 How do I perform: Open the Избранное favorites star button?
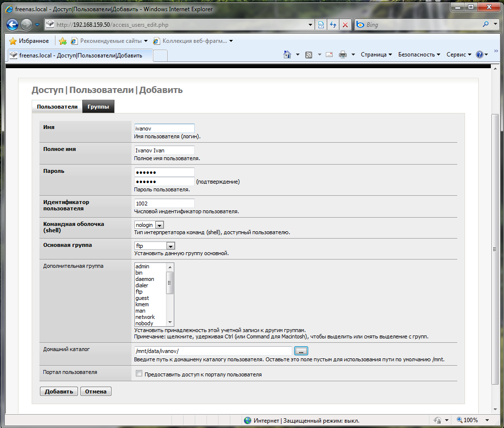click(29, 41)
